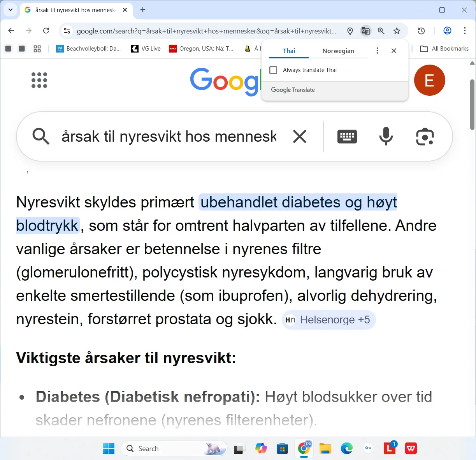
Task: Enable Always translate Thai
Action: pos(273,70)
